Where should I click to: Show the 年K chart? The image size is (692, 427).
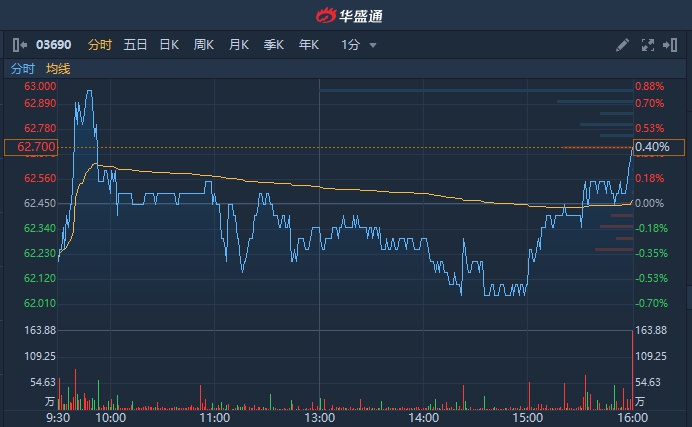point(308,45)
